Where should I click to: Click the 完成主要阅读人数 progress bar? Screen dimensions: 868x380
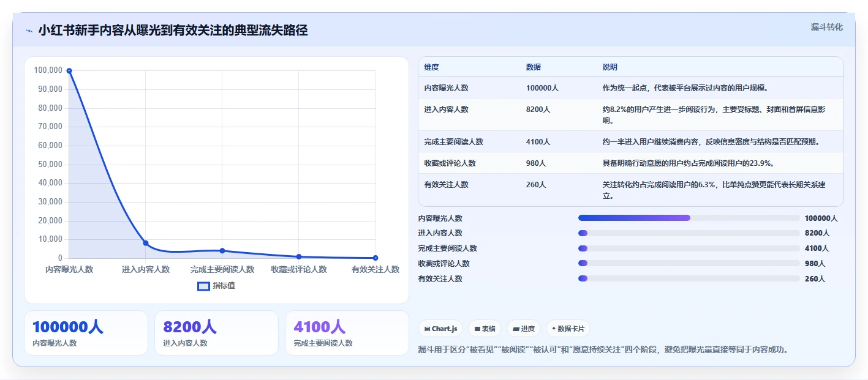[x=689, y=248]
